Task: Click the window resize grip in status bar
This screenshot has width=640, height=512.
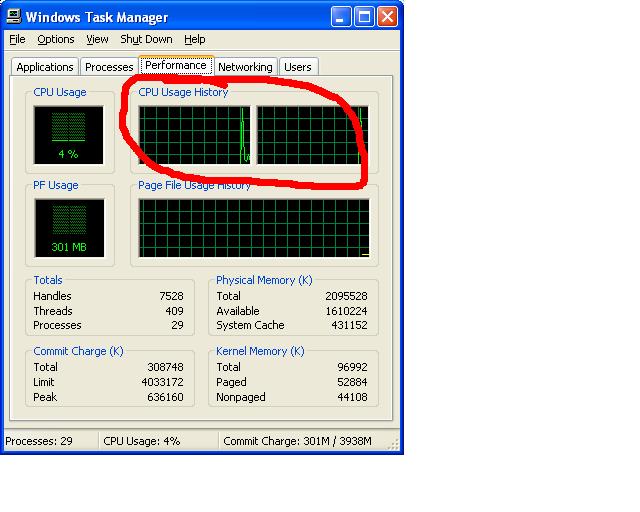Action: click(393, 444)
